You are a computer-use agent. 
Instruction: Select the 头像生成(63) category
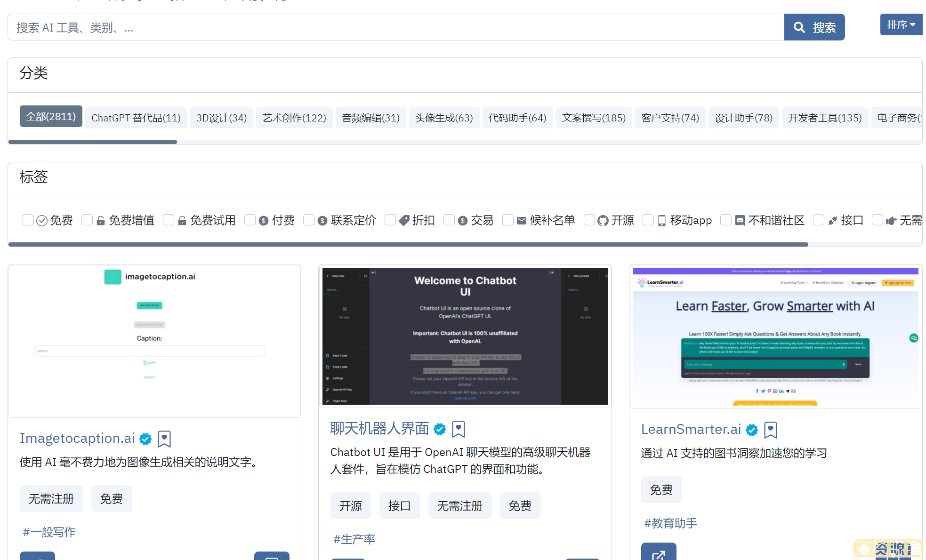coord(444,118)
